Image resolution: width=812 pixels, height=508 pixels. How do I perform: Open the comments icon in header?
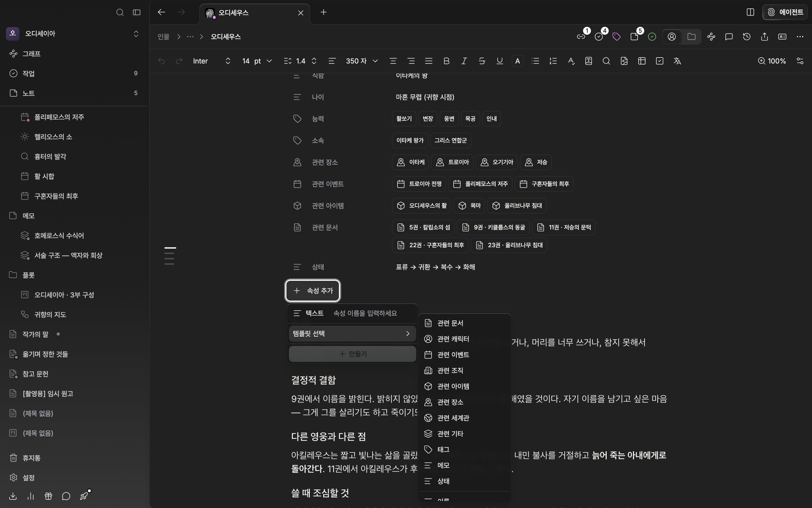click(729, 37)
